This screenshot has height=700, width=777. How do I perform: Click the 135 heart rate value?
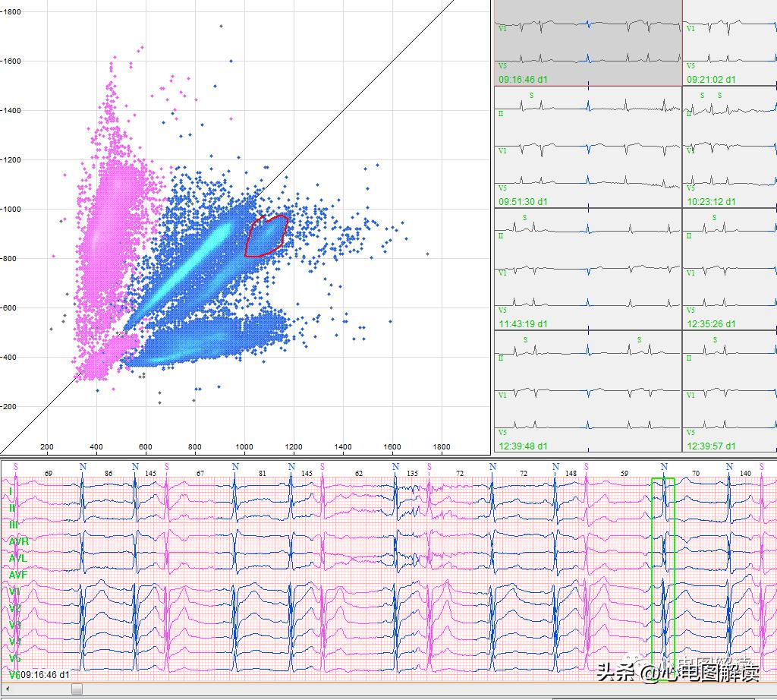(412, 474)
